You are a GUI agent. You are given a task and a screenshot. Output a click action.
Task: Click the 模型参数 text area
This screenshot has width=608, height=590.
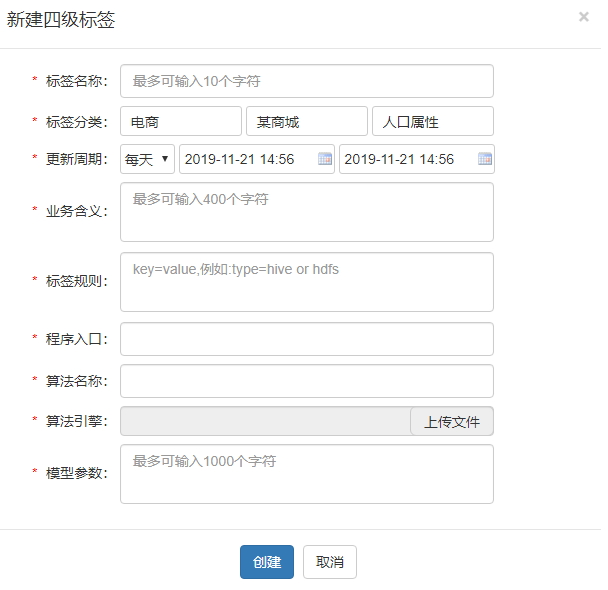pyautogui.click(x=307, y=474)
